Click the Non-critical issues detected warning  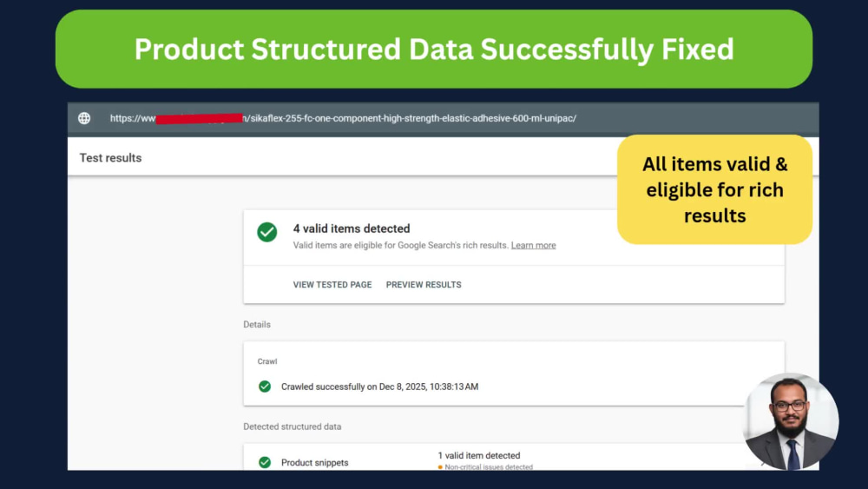tap(485, 466)
